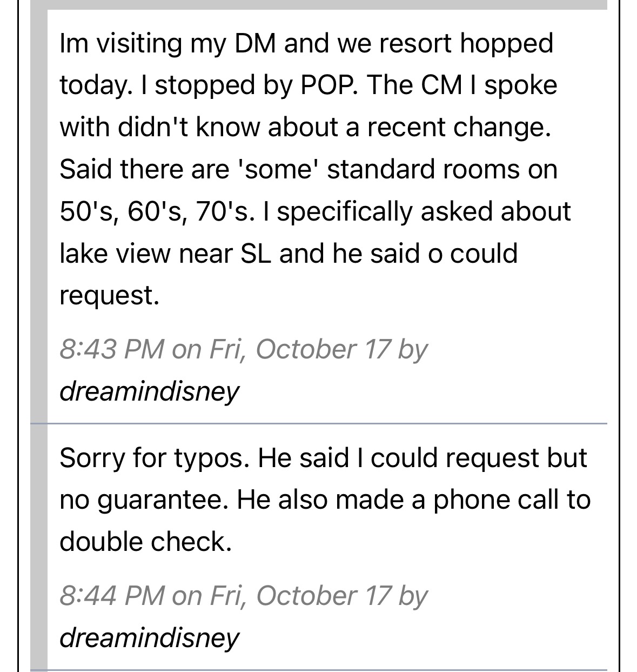Click the "SL" abbreviation in first comment
Image resolution: width=637 pixels, height=672 pixels.
(x=256, y=254)
